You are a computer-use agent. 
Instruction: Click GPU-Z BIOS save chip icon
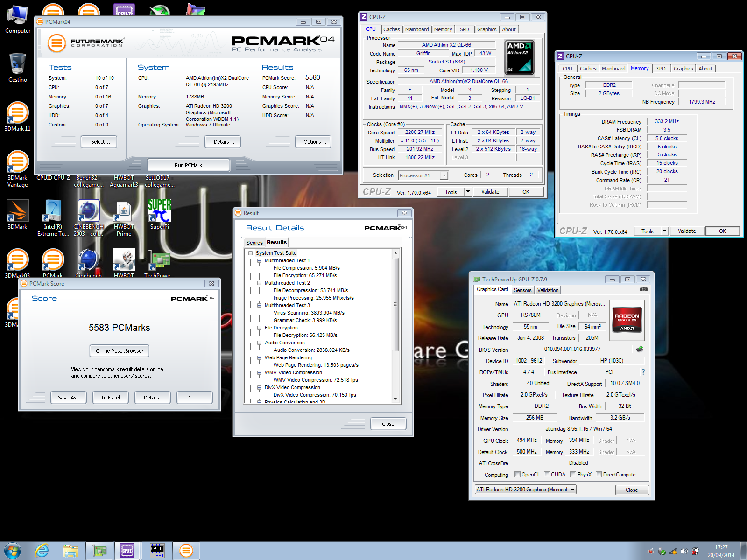tap(640, 349)
